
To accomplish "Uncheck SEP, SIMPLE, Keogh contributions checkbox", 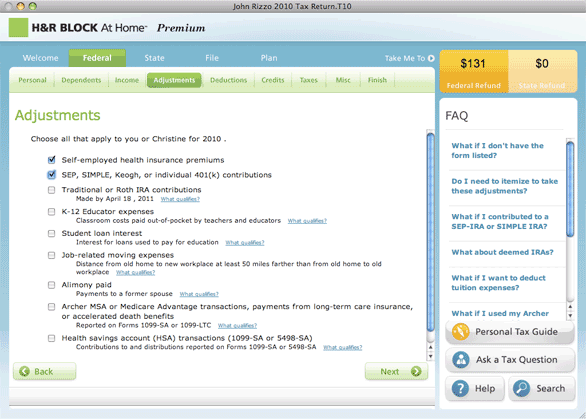I will point(52,175).
